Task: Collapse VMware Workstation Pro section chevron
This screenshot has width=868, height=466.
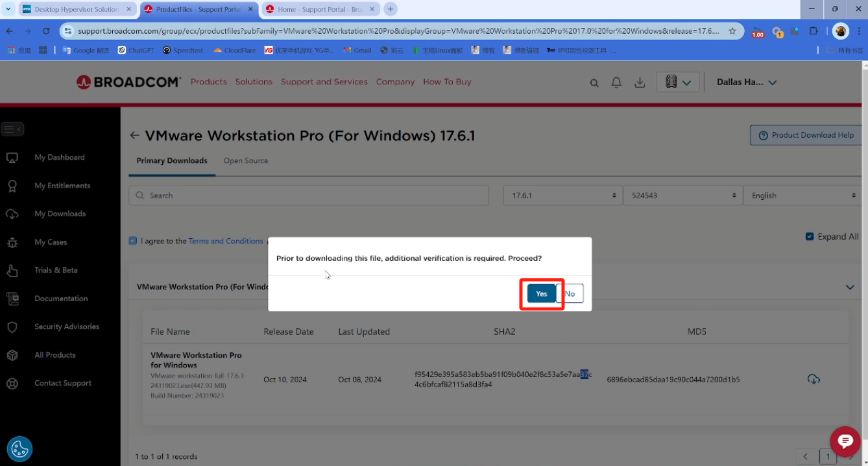Action: pyautogui.click(x=850, y=287)
